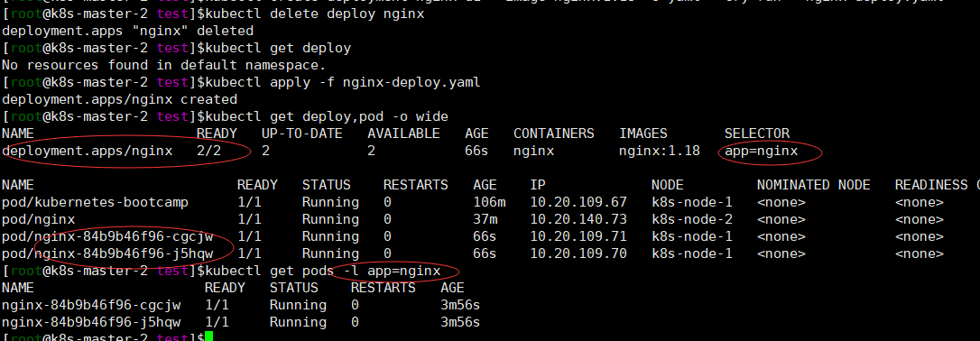Image resolution: width=980 pixels, height=341 pixels.
Task: Select the NOMINATED NODE column header
Action: click(813, 186)
